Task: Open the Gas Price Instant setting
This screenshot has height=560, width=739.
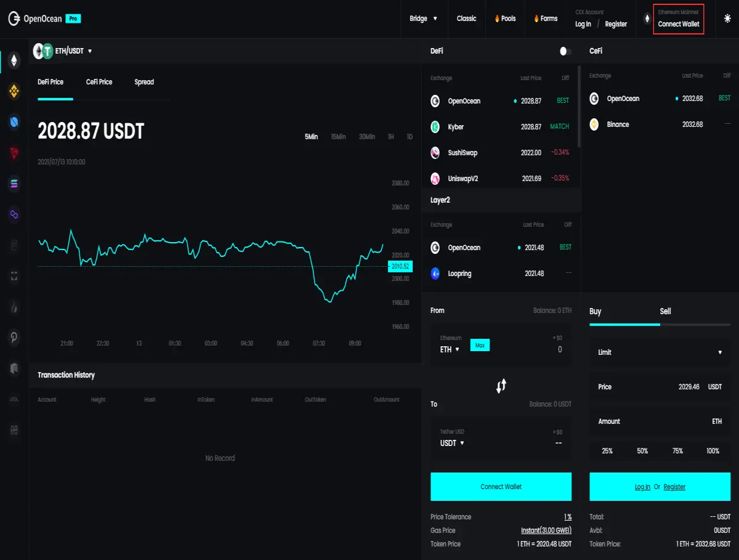Action: coord(546,530)
